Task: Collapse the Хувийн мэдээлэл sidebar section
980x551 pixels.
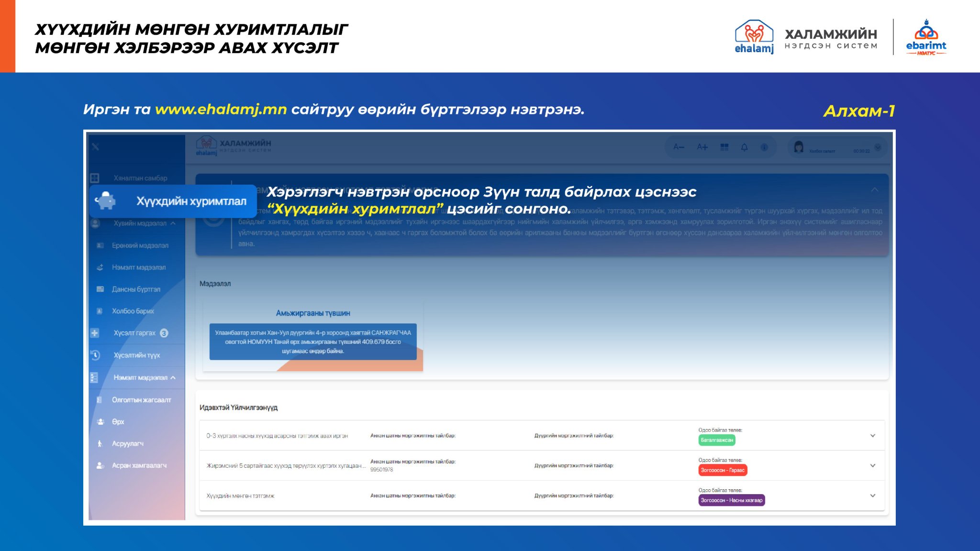Action: pyautogui.click(x=173, y=223)
